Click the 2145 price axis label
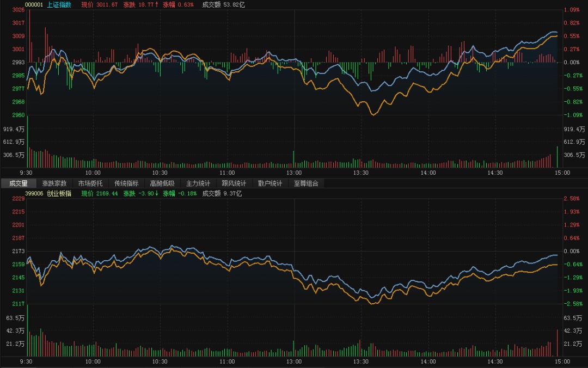Image resolution: width=588 pixels, height=368 pixels. coord(19,277)
